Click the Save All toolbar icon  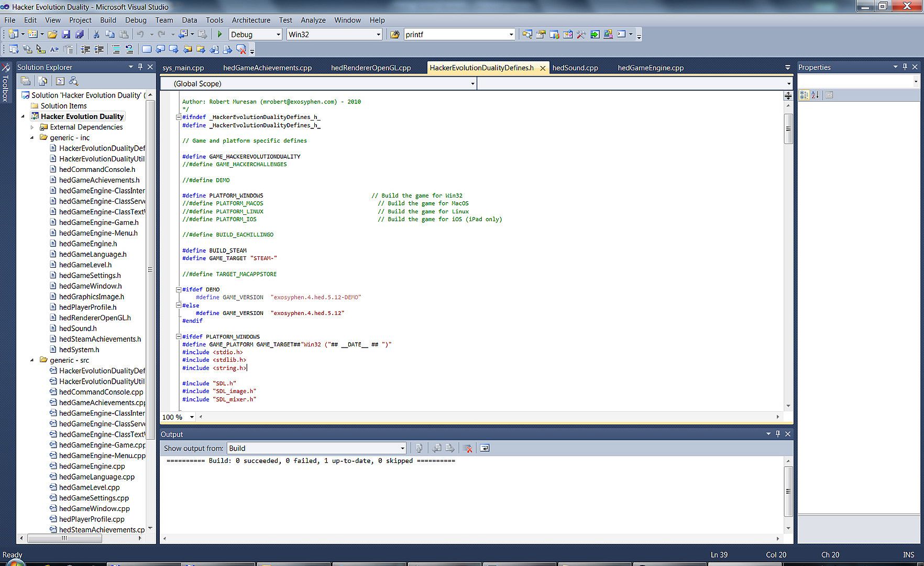tap(80, 35)
